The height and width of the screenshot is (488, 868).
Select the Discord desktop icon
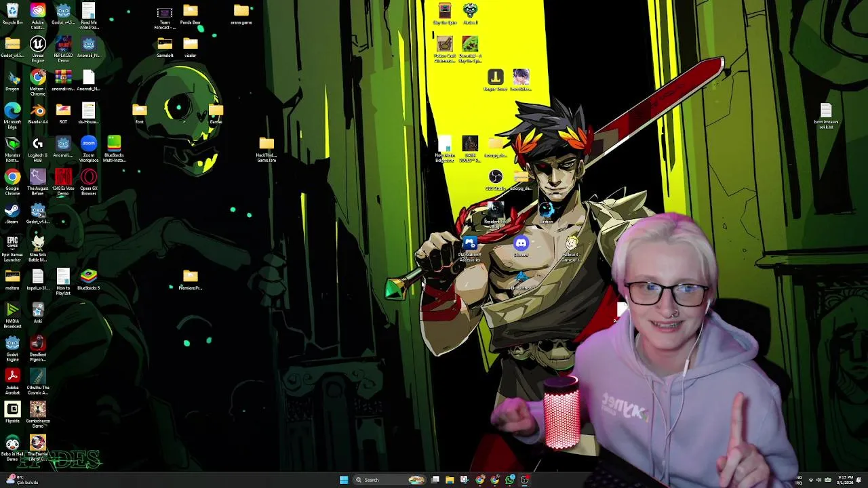point(521,247)
